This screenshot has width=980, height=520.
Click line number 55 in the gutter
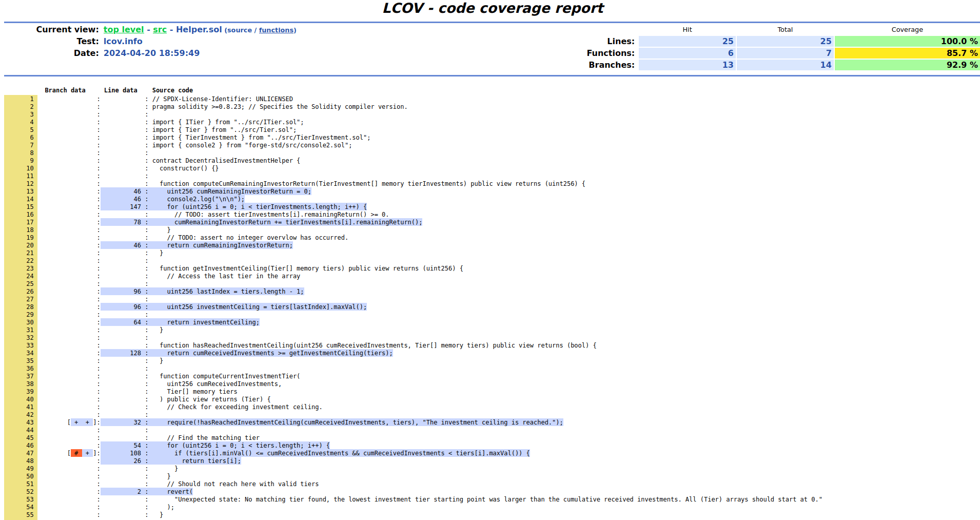point(30,515)
